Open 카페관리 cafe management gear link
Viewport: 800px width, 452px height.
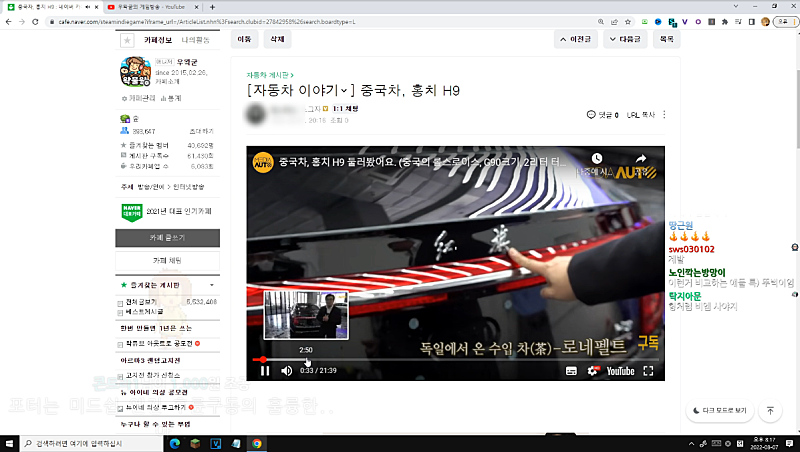point(138,98)
